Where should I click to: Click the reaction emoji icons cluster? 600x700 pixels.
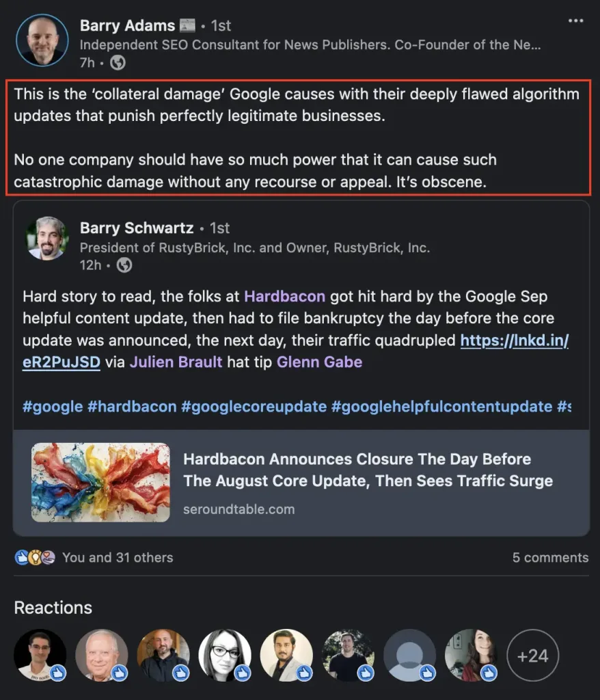point(35,558)
